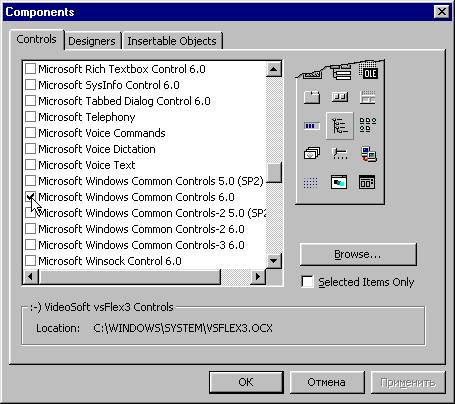Image resolution: width=455 pixels, height=404 pixels.
Task: Click the ProgressBar icon with blue blocks
Action: coord(312,126)
